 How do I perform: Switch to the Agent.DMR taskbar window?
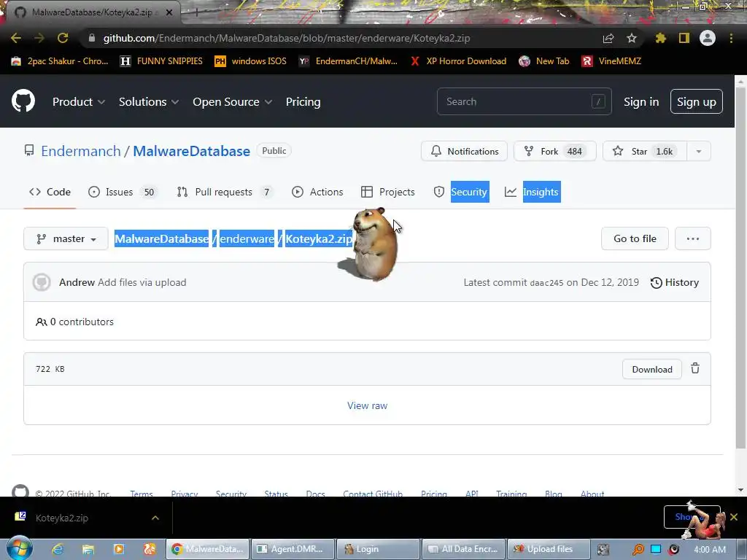[x=292, y=549]
